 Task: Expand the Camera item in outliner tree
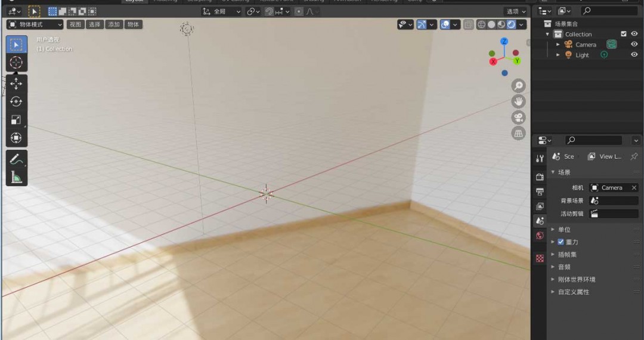(558, 45)
